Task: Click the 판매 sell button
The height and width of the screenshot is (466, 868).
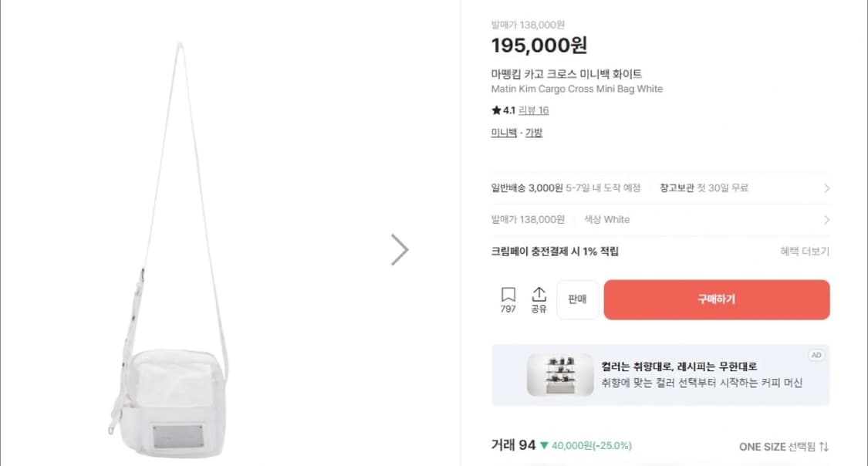Action: (x=576, y=299)
